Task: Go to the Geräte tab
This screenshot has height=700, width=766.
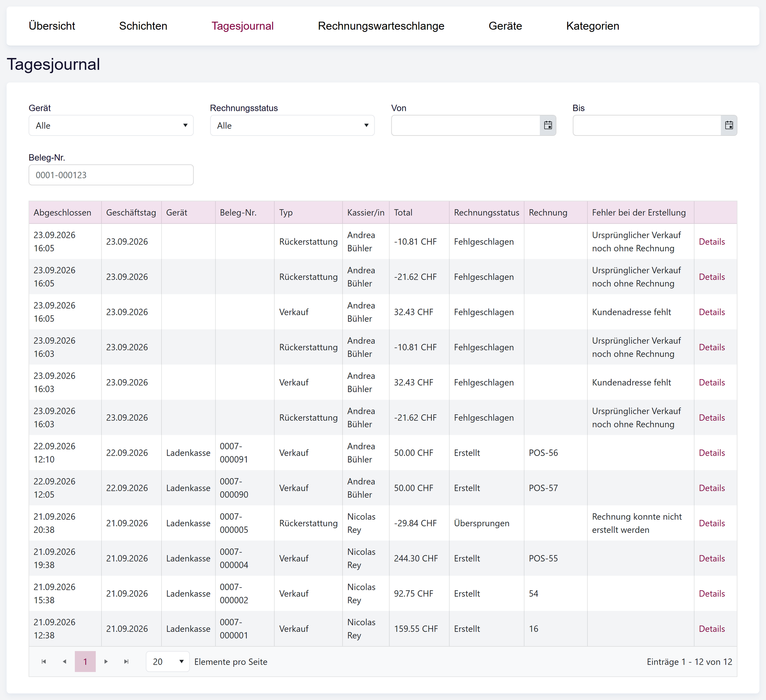Action: [505, 26]
